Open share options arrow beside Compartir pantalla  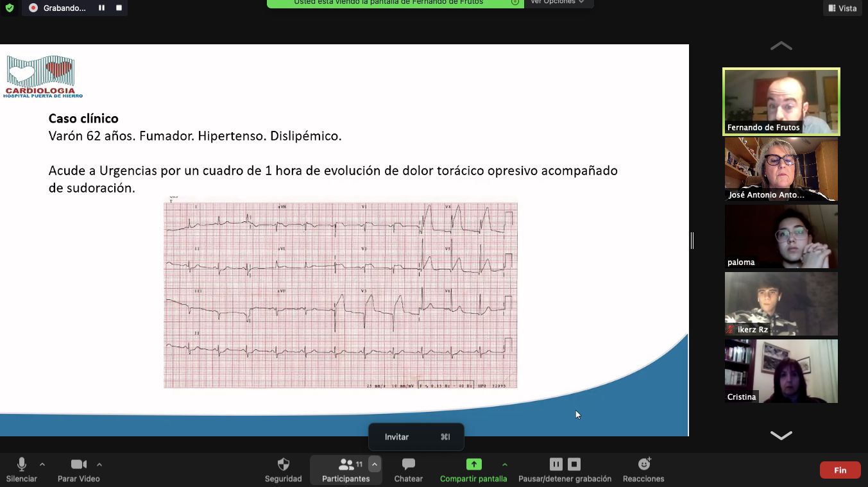click(x=505, y=464)
